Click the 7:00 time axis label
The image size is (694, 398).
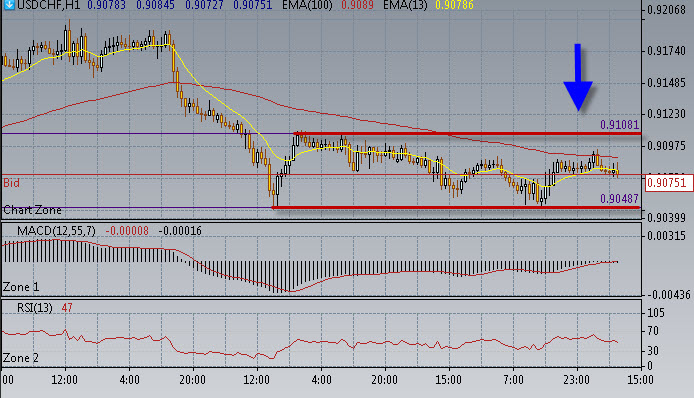(513, 380)
